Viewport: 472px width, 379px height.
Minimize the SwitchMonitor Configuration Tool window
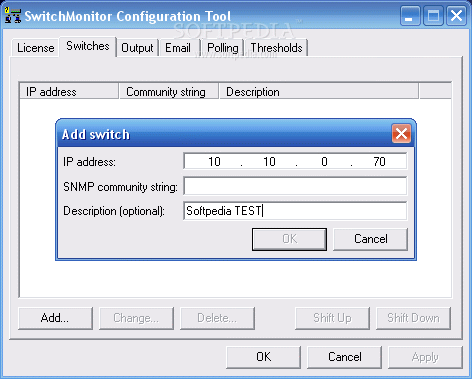410,16
